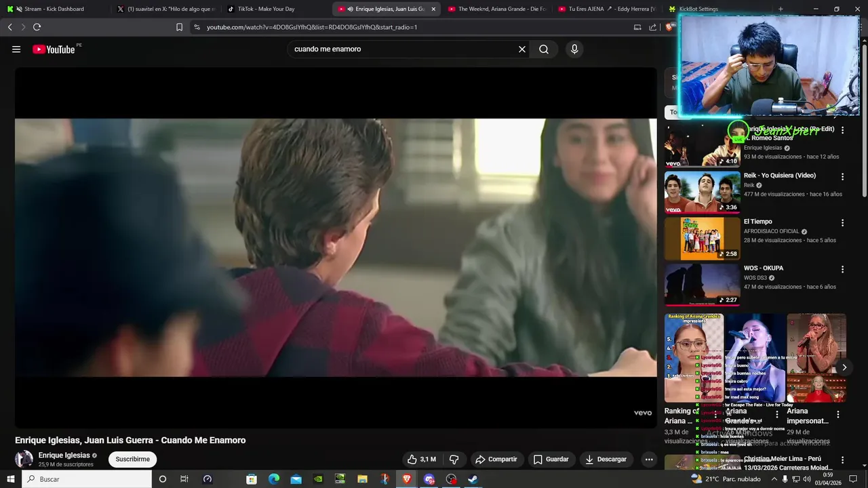
Task: Play Reik - Yo Quisiera thumbnail
Action: click(703, 192)
